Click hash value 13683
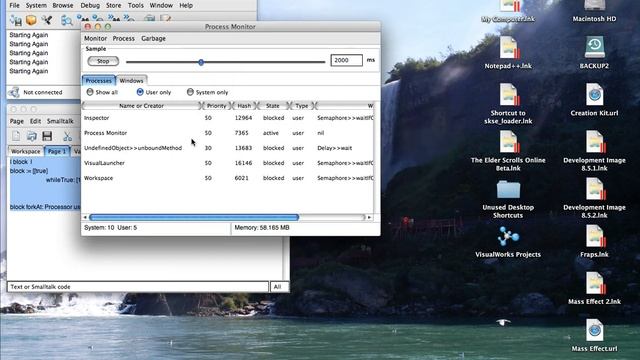 [243, 148]
